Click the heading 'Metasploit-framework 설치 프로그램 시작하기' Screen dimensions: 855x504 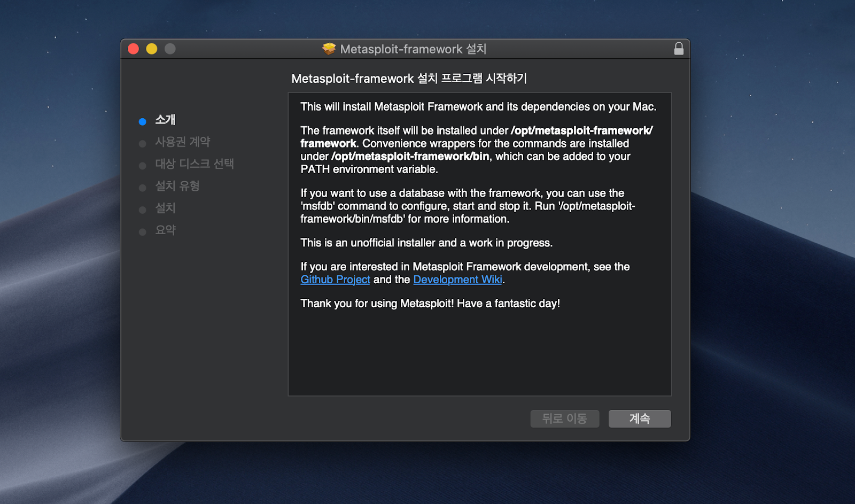[x=409, y=79]
